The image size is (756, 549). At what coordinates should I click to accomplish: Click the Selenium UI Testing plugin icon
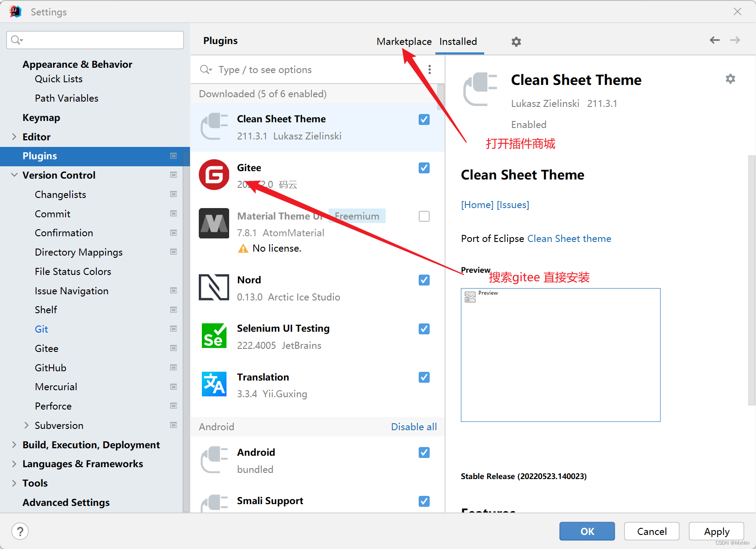click(214, 336)
